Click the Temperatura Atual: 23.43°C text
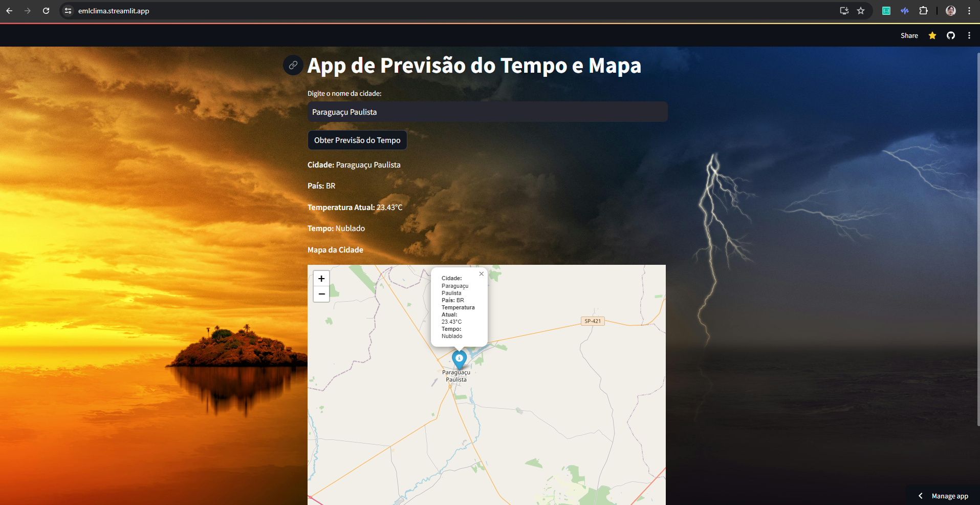 click(355, 207)
